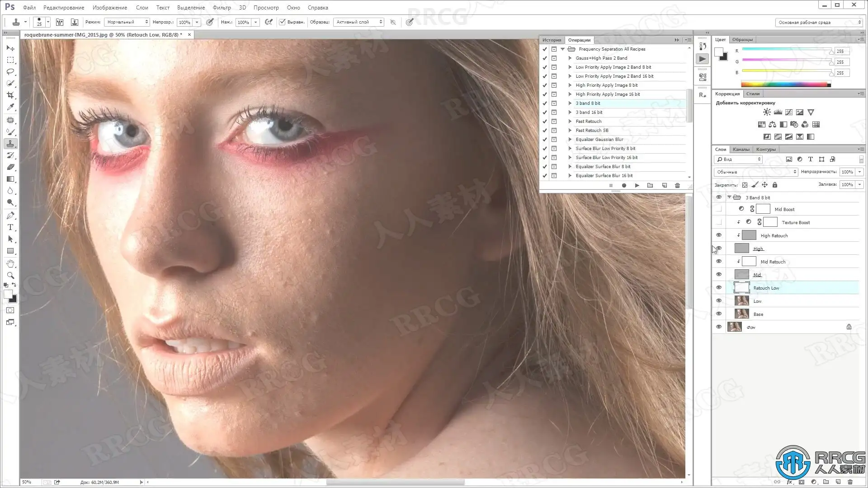Image resolution: width=868 pixels, height=488 pixels.
Task: Hide the High Retouch layer
Action: pyautogui.click(x=719, y=235)
